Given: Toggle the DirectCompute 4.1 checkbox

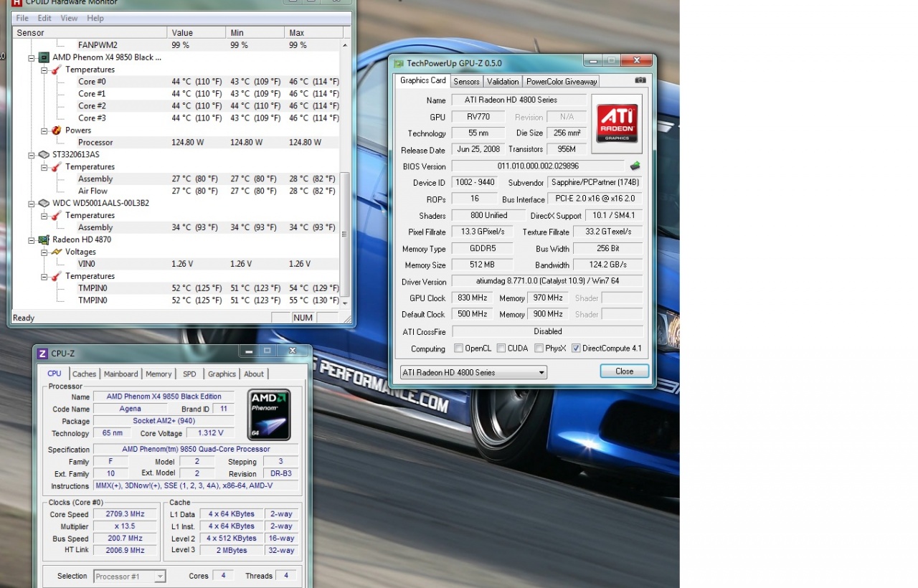Looking at the screenshot, I should point(576,348).
